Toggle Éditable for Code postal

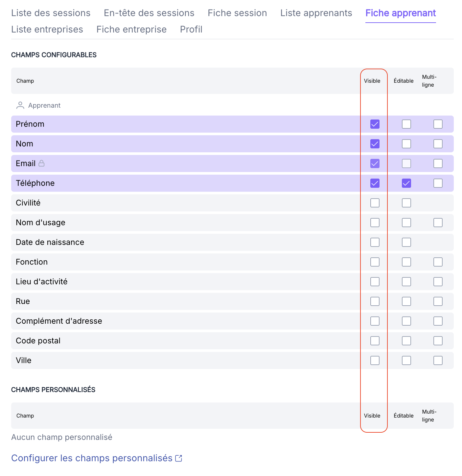(x=406, y=341)
